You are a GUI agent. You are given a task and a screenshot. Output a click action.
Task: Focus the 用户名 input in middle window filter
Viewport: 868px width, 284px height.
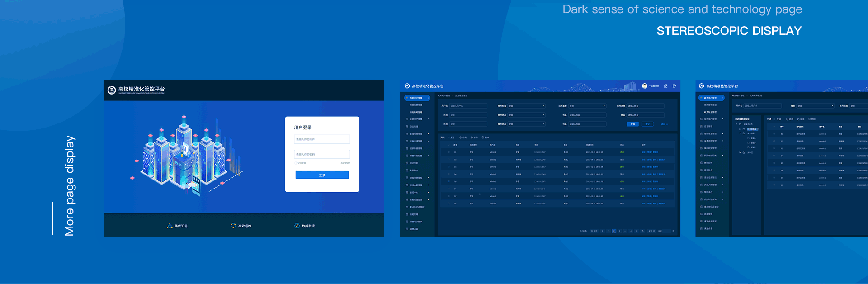click(x=468, y=106)
